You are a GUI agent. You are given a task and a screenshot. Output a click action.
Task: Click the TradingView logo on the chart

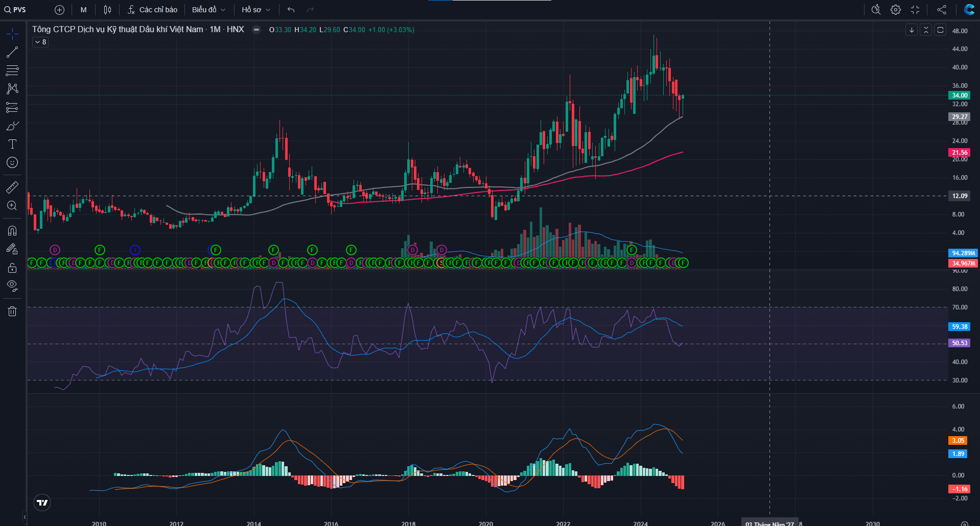point(42,503)
